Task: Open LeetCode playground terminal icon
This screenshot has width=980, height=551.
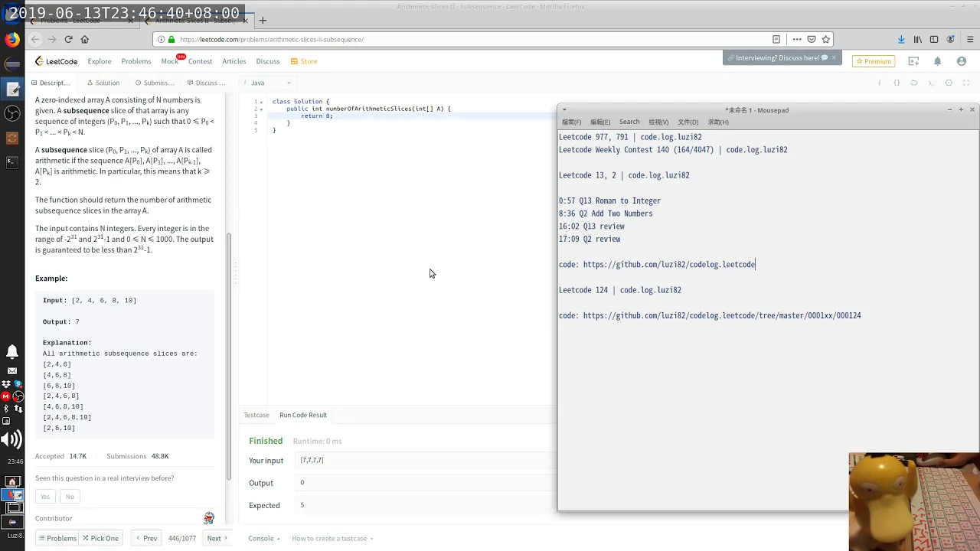Action: click(x=913, y=61)
